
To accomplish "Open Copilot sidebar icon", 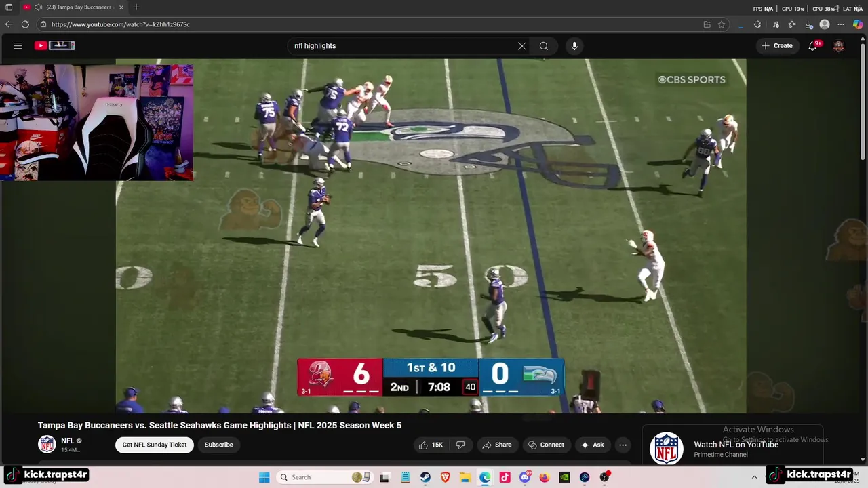I will 858,24.
